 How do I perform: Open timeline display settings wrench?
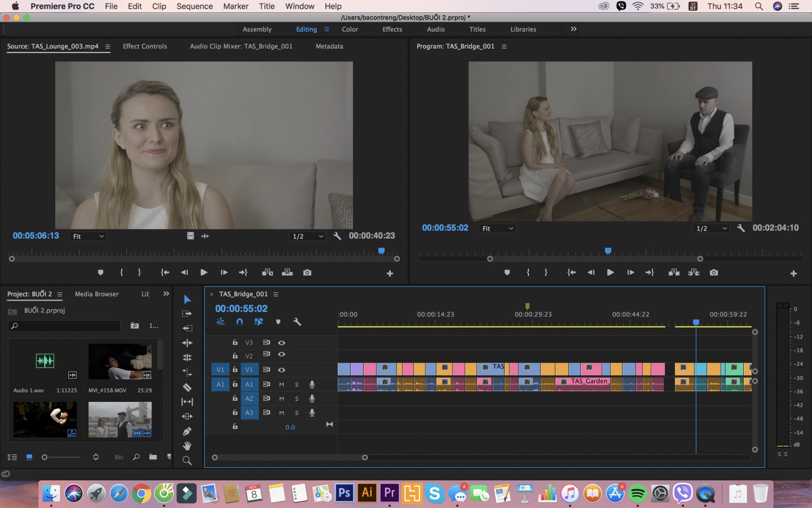(297, 322)
